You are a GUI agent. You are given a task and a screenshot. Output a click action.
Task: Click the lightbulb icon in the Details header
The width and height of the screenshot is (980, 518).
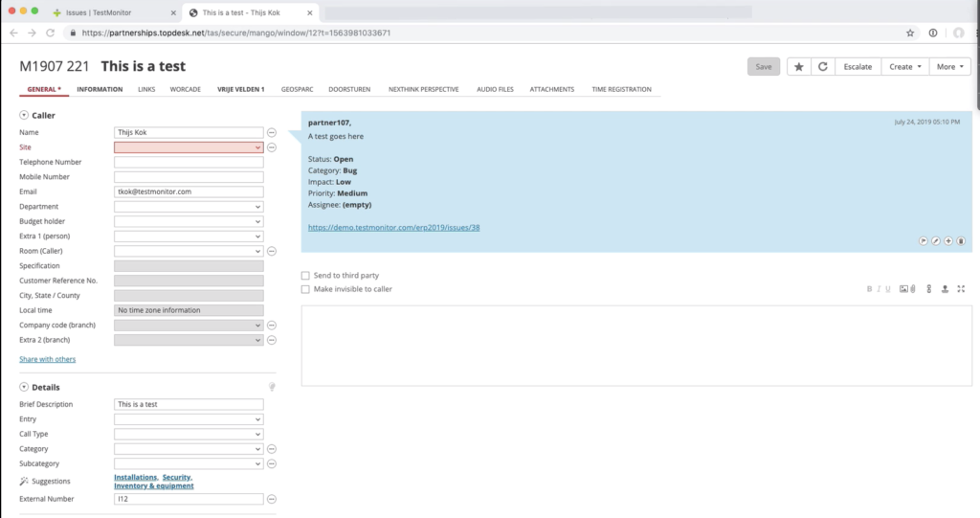pos(272,387)
